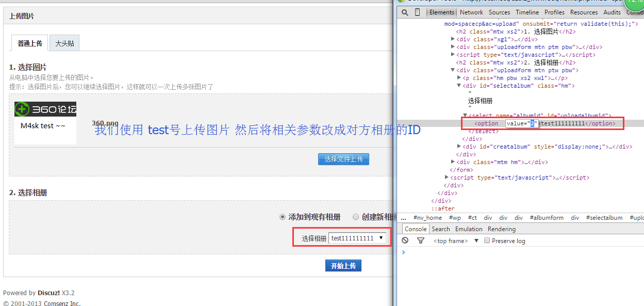Click the DevTools inspect element magnifier icon
644x306 pixels.
pyautogui.click(x=405, y=12)
